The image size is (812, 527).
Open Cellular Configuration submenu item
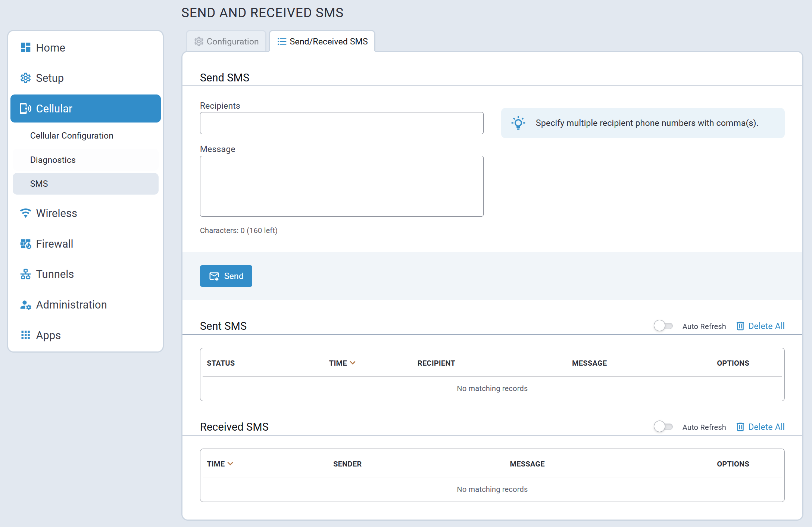click(72, 136)
